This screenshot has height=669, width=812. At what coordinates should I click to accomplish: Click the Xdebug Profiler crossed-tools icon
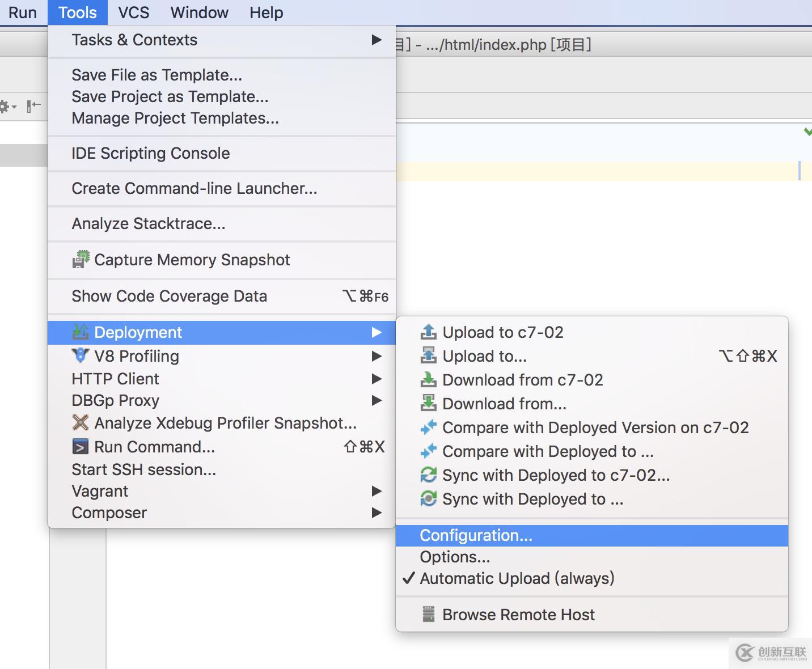[x=81, y=422]
